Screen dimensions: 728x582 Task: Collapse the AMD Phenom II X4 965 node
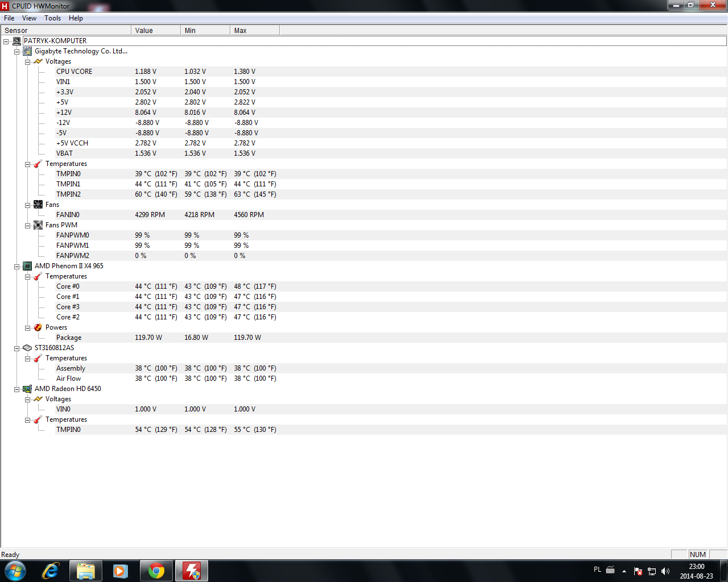tap(17, 267)
